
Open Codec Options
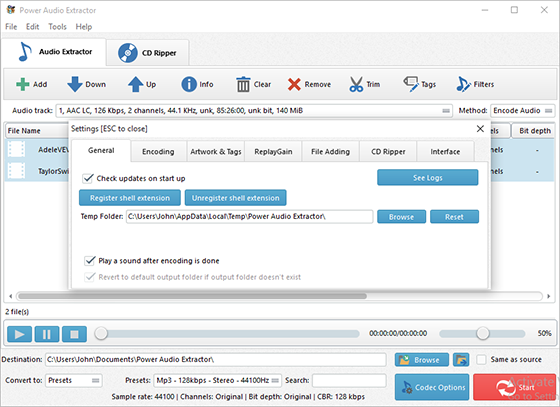click(432, 387)
